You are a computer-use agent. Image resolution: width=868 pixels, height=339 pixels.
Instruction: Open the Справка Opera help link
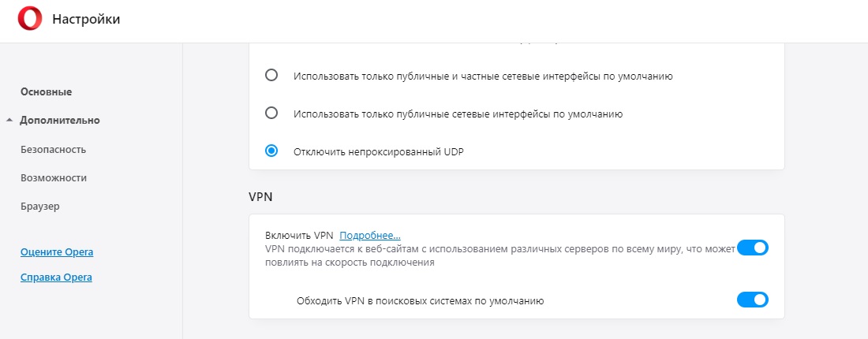click(57, 277)
